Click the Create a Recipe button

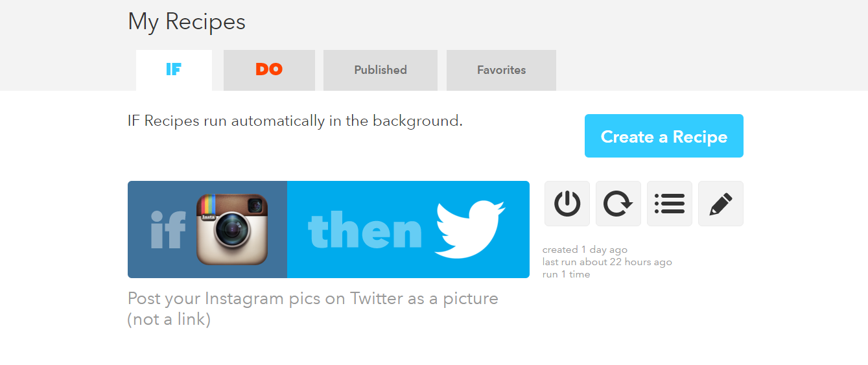tap(664, 136)
